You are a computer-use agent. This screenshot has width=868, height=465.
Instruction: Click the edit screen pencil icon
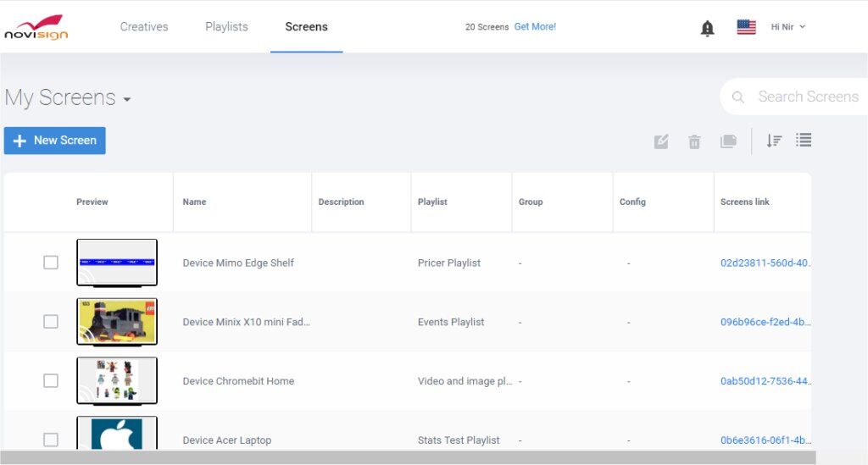(x=661, y=141)
